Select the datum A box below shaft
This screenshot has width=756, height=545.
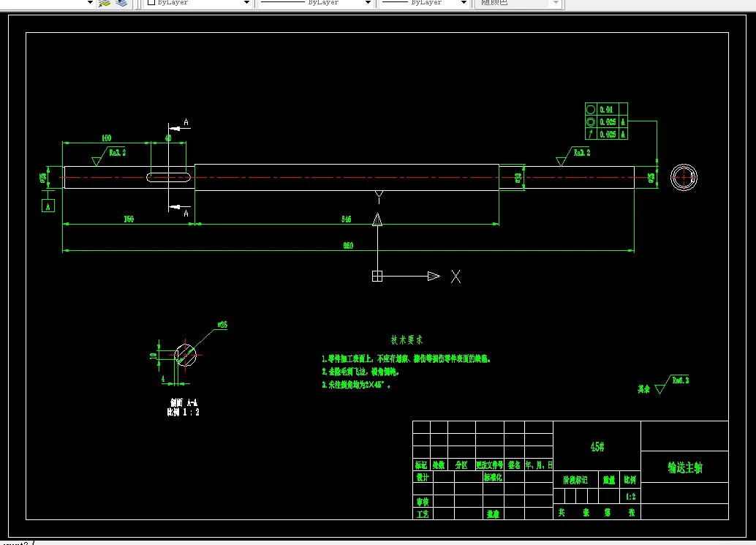point(48,206)
